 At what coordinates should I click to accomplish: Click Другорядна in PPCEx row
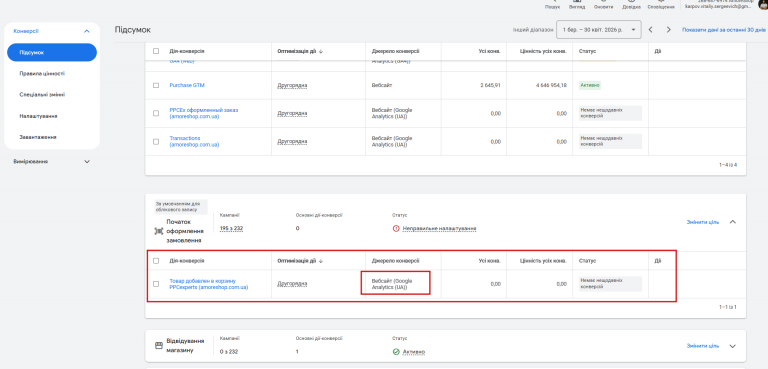tap(292, 113)
